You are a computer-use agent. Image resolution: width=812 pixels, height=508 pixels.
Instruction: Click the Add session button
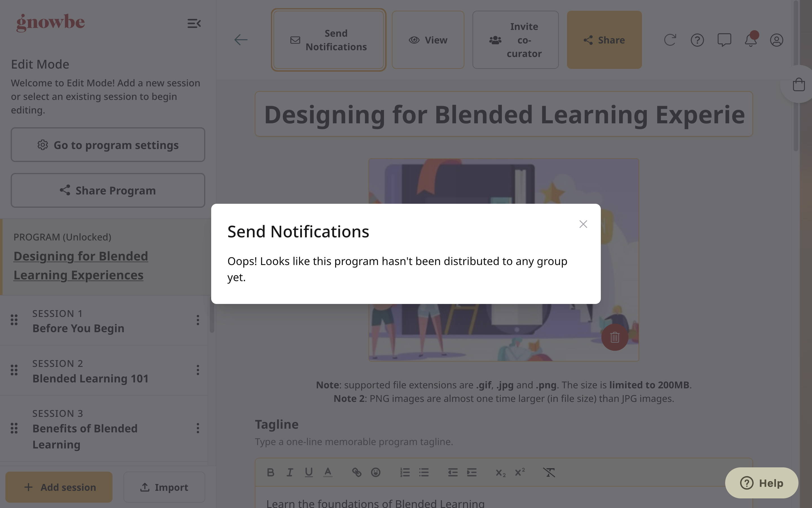pos(59,487)
